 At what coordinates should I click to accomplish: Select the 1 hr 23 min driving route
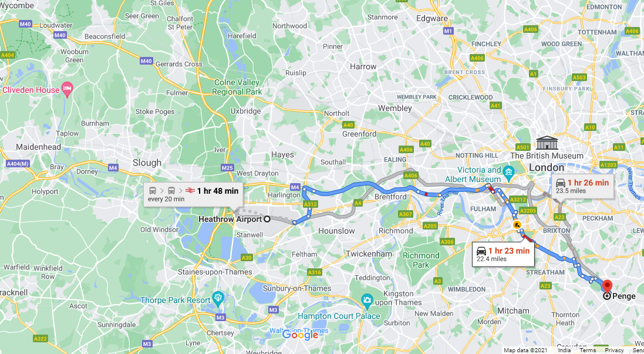click(503, 254)
